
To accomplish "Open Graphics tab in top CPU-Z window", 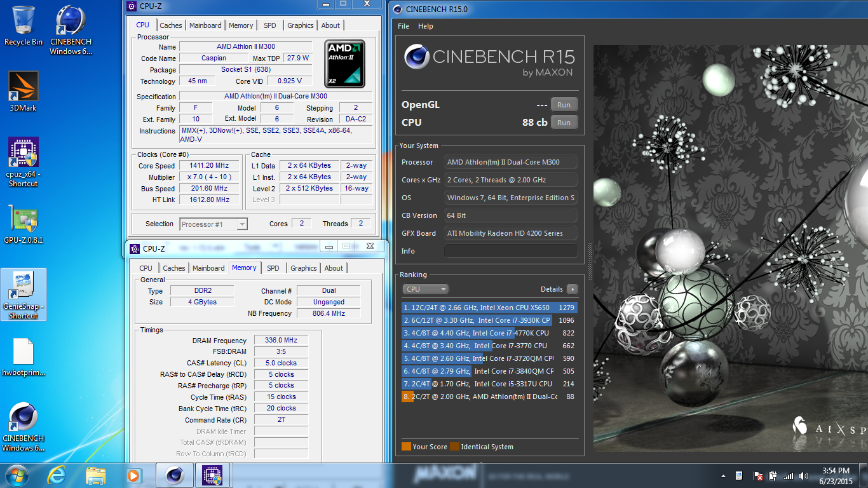I will [x=301, y=25].
